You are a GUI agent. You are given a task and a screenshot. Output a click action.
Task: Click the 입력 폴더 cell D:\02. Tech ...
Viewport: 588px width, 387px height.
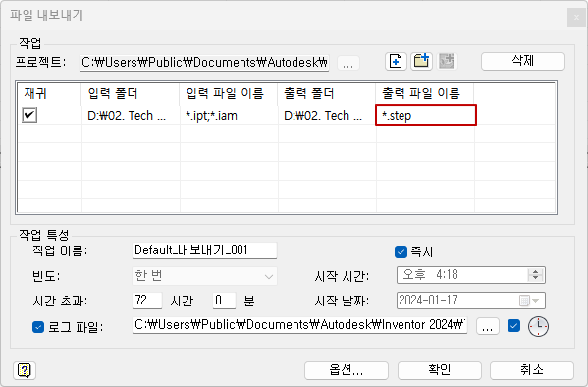[131, 115]
